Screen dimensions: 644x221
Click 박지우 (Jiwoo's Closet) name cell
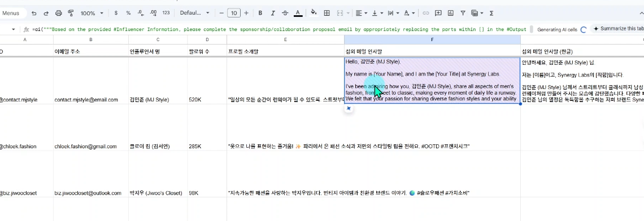pos(158,174)
